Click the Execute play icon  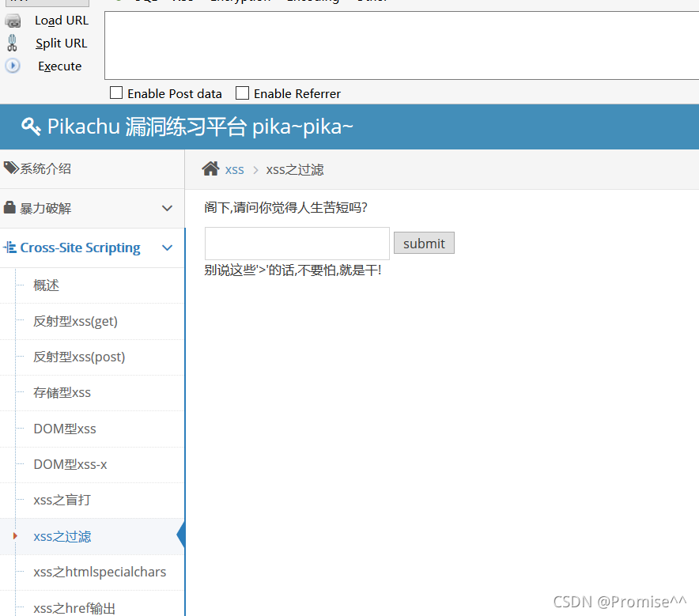coord(13,66)
